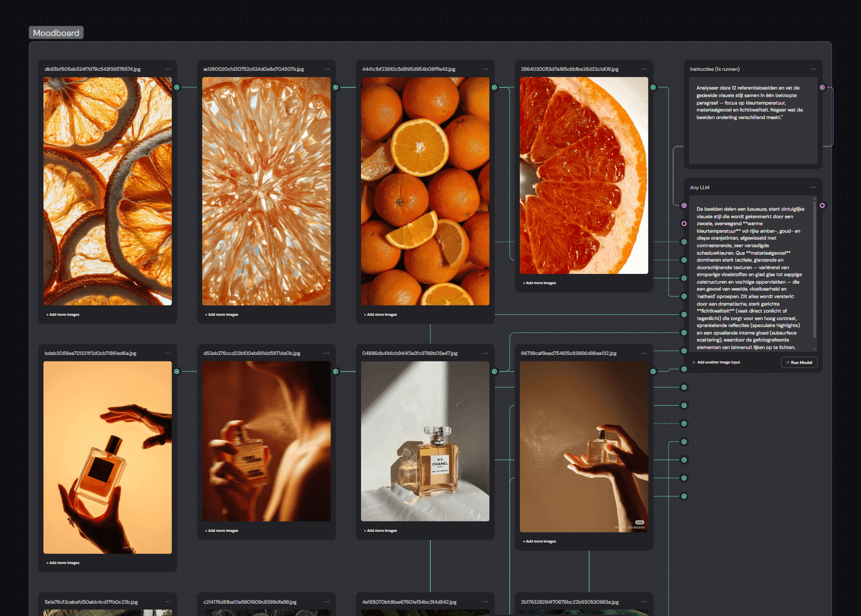Open options menu of bdeb3088ea image node
Image resolution: width=861 pixels, height=616 pixels.
pyautogui.click(x=168, y=353)
